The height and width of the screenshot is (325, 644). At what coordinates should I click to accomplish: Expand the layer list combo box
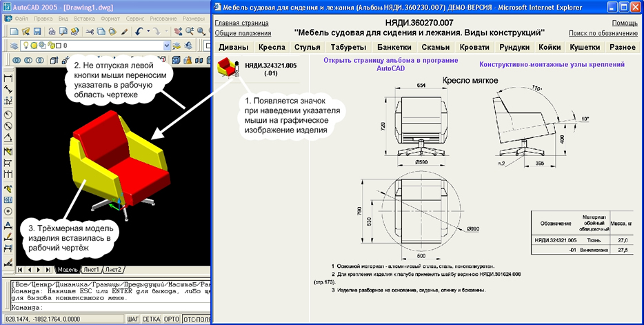[167, 46]
